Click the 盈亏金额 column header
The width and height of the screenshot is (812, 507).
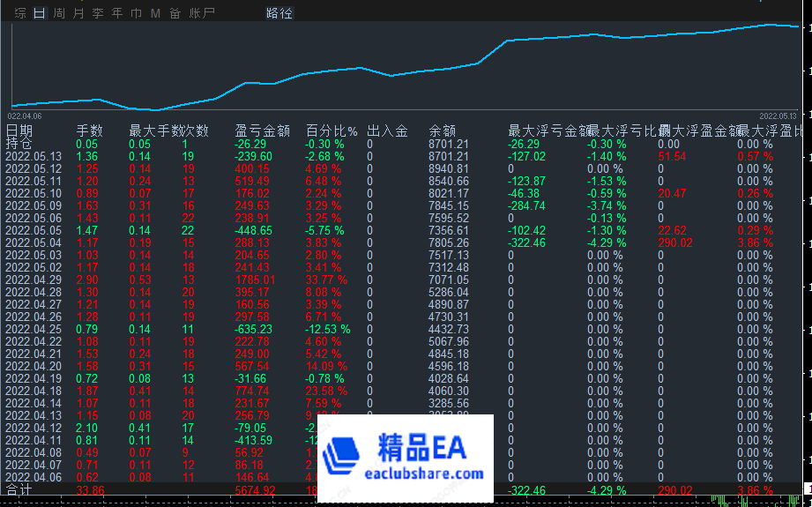pos(263,131)
